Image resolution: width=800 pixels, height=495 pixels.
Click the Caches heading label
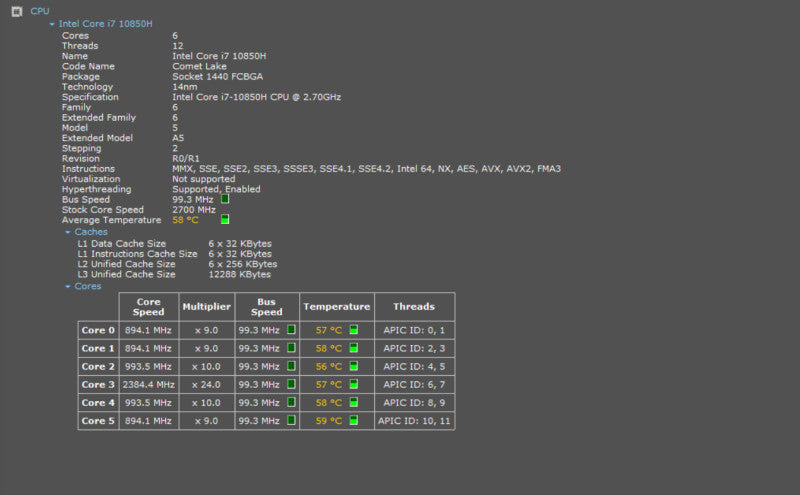91,232
